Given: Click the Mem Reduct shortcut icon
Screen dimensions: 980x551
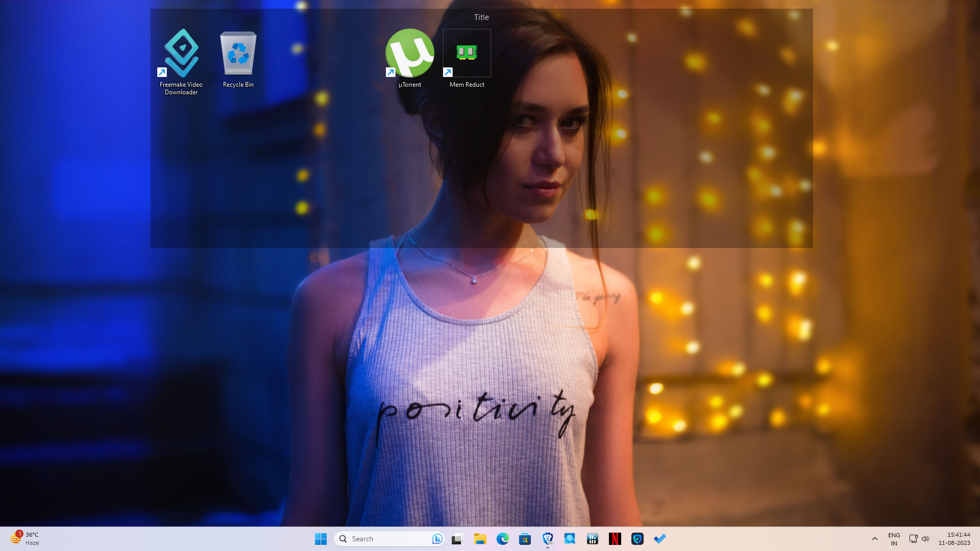Looking at the screenshot, I should [467, 53].
